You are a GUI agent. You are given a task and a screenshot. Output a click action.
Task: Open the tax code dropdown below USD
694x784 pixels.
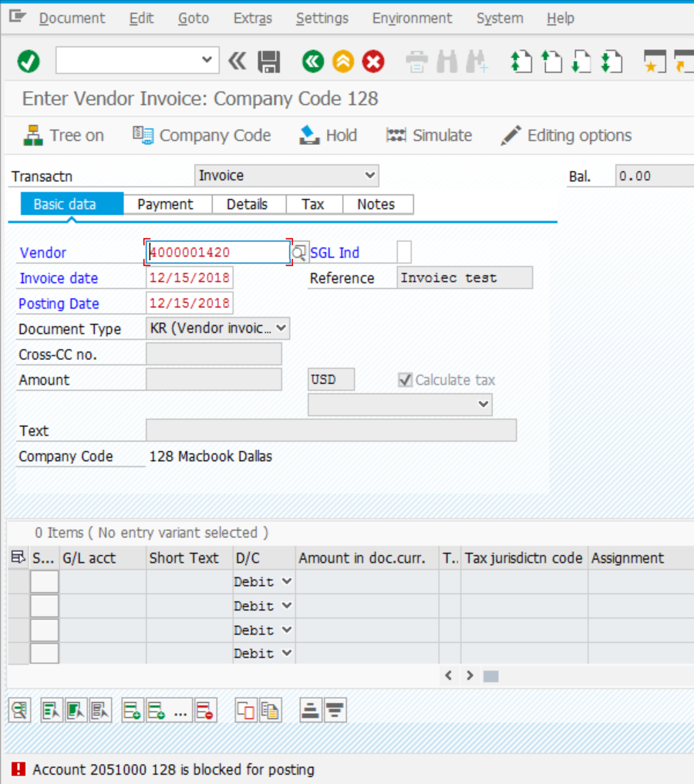pyautogui.click(x=483, y=404)
